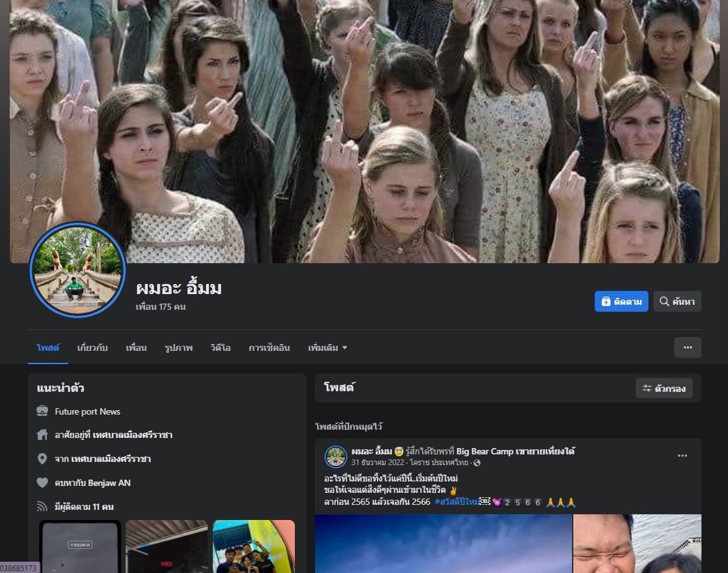Click the follow (ติดตาม) button
Viewport: 728px width, 573px height.
point(621,302)
